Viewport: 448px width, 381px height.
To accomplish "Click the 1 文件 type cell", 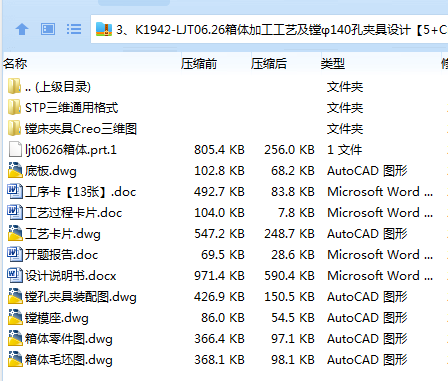I will tap(344, 150).
